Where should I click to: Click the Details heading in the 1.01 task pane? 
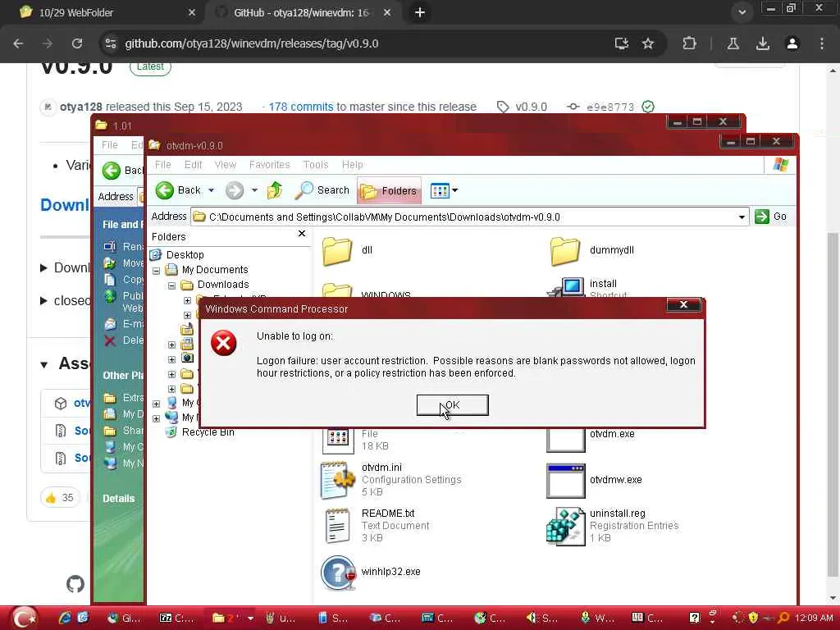click(x=118, y=498)
